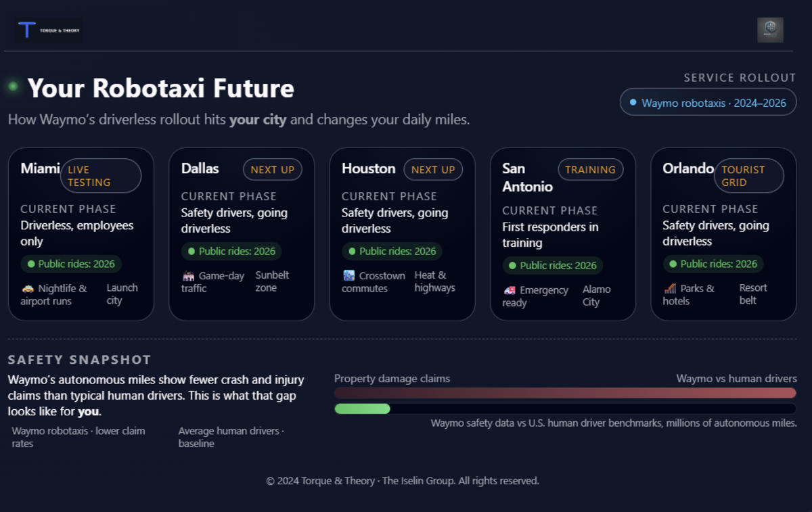
Task: Click the TOURIST GRID badge on Orlando
Action: 748,176
